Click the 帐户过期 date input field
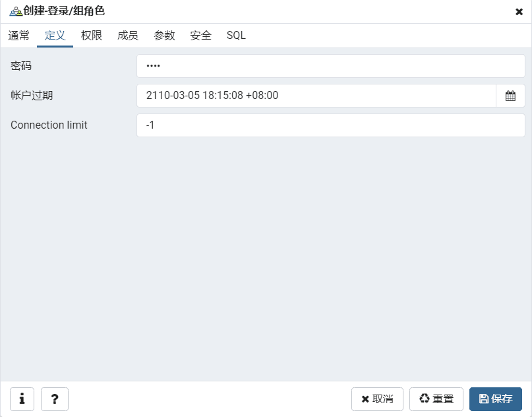 click(316, 96)
